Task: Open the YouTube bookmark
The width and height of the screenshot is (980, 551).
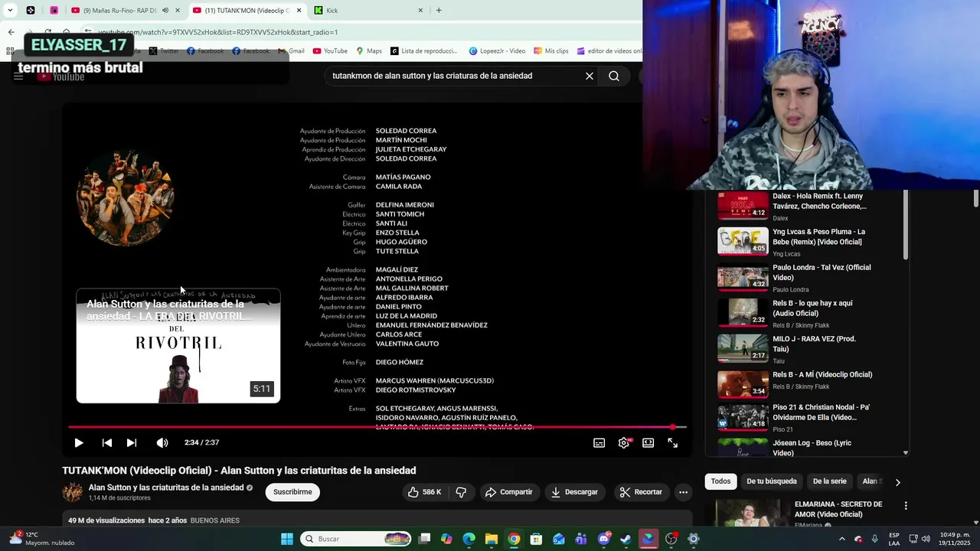Action: pyautogui.click(x=330, y=51)
